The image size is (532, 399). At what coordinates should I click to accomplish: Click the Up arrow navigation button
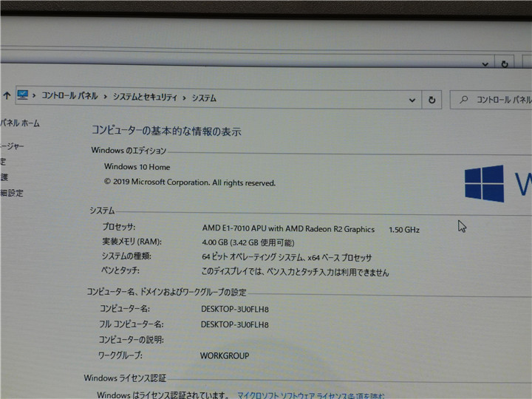tap(7, 95)
